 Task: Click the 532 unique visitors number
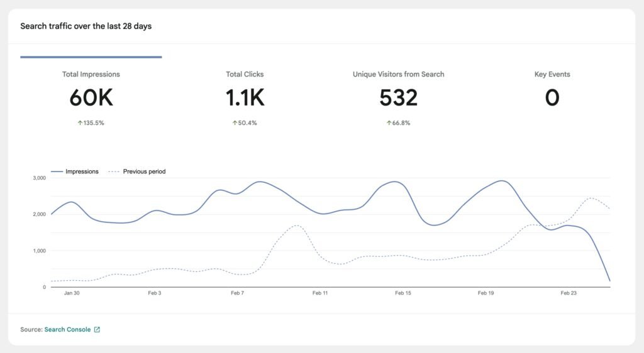pyautogui.click(x=398, y=98)
